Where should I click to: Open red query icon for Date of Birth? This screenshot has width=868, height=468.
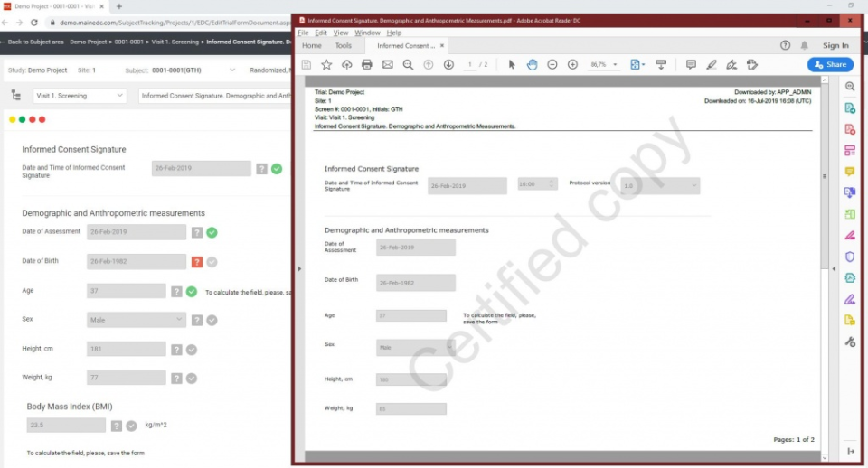[197, 262]
